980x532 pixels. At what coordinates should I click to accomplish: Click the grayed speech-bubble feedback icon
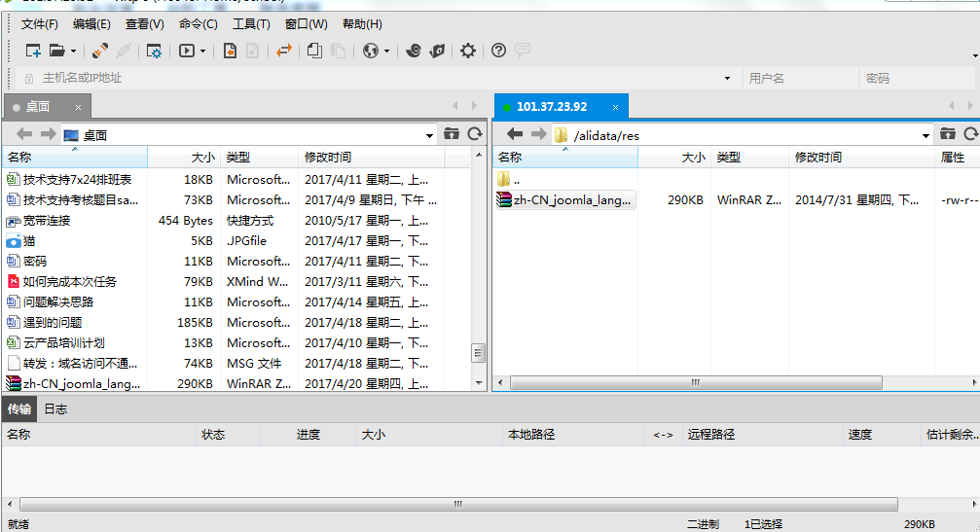pos(523,50)
